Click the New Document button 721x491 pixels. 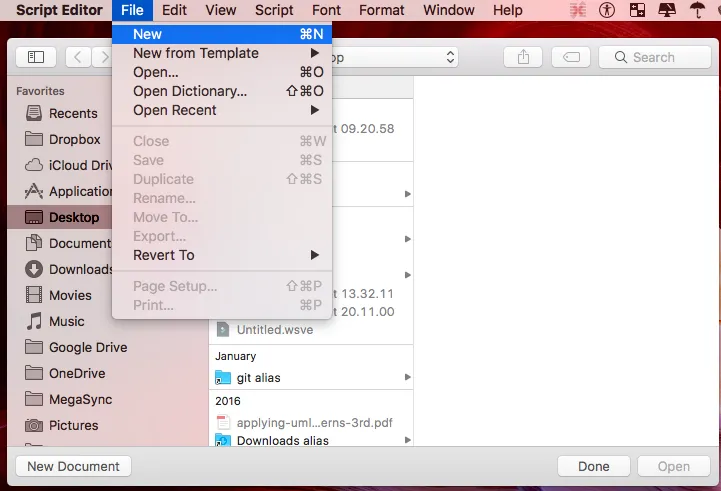click(74, 466)
